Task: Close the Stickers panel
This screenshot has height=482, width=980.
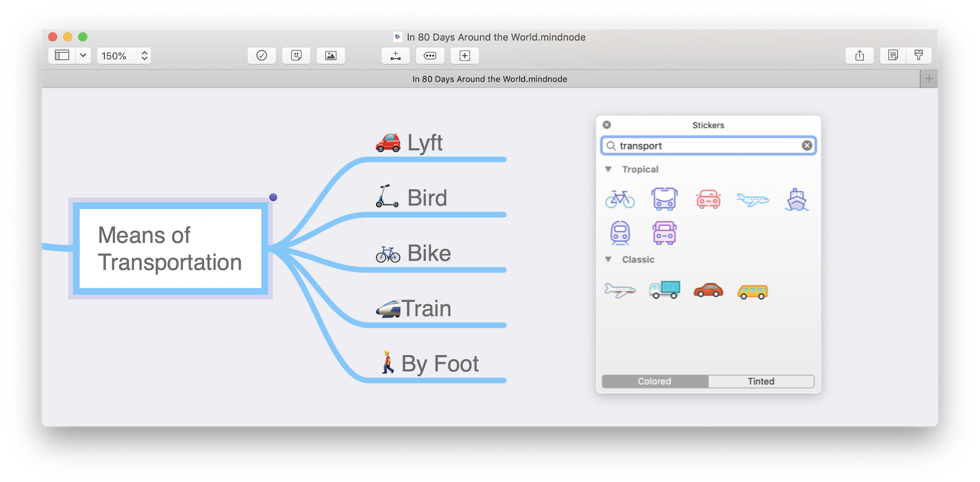Action: point(606,125)
